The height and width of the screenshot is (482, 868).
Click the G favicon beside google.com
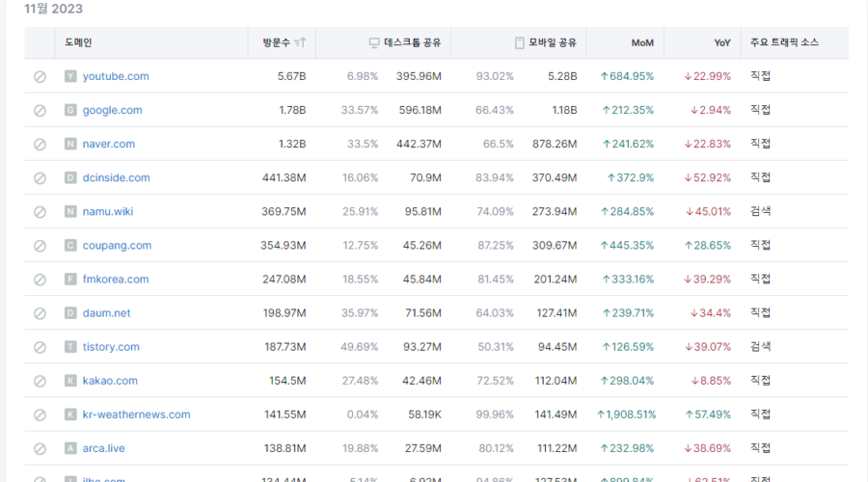click(70, 110)
